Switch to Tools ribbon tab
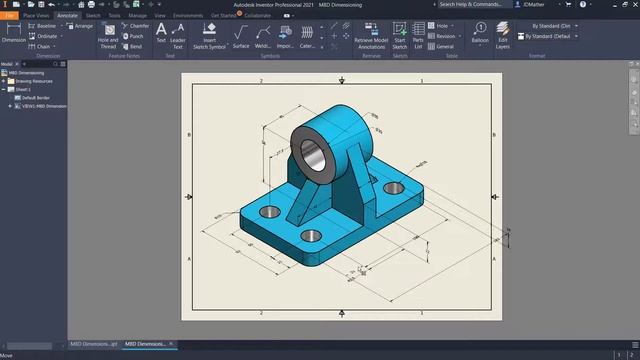 pyautogui.click(x=114, y=16)
